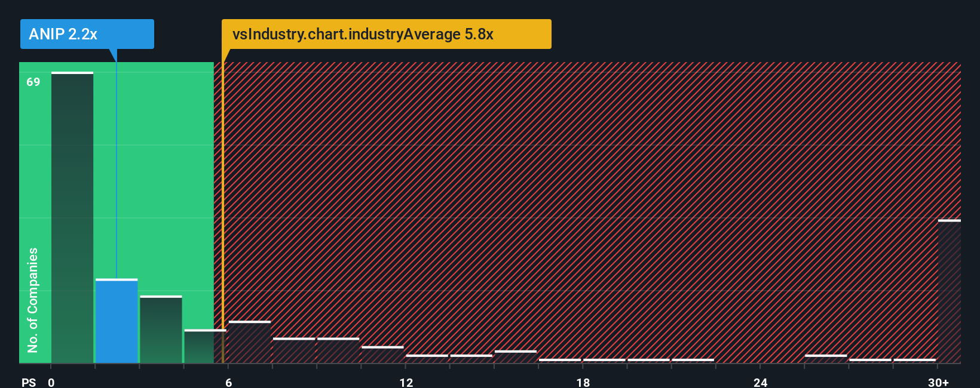Click the industry average 5.8x yellow label
Screen dimensions: 980x388
coord(386,34)
